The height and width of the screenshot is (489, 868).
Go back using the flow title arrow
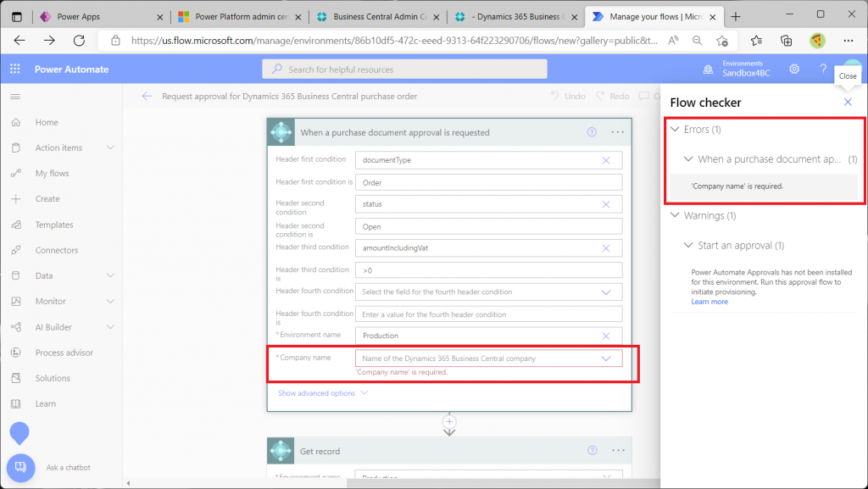(x=147, y=97)
